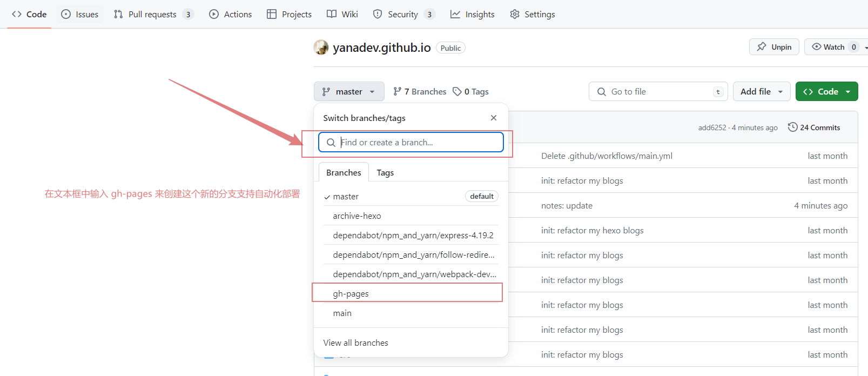Click the Security shield icon
The width and height of the screenshot is (868, 376).
click(378, 14)
